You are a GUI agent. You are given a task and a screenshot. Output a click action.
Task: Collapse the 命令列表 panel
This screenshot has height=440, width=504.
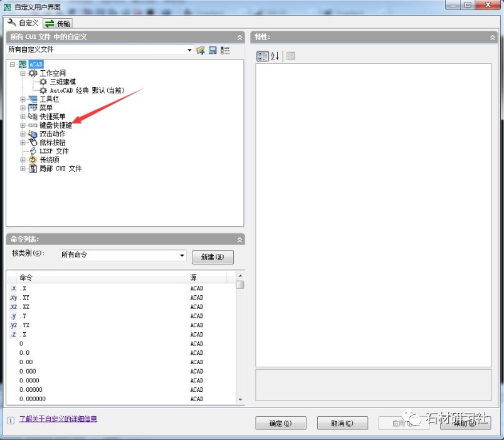[239, 239]
